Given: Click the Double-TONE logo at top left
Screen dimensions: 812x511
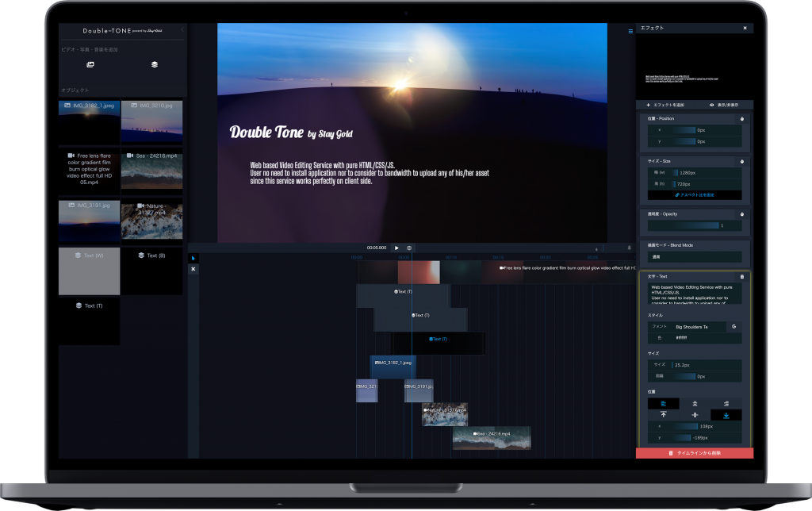Looking at the screenshot, I should (x=122, y=31).
